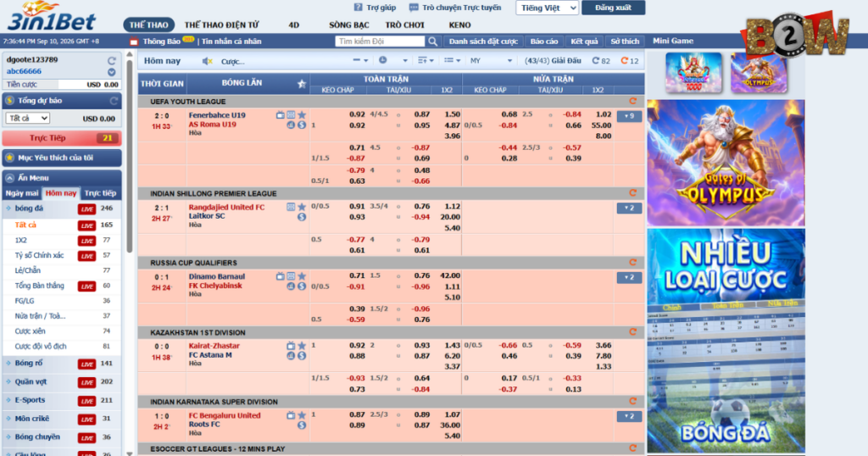Favorite the Dinamo Barnaul match star
868x456 pixels.
click(x=302, y=276)
